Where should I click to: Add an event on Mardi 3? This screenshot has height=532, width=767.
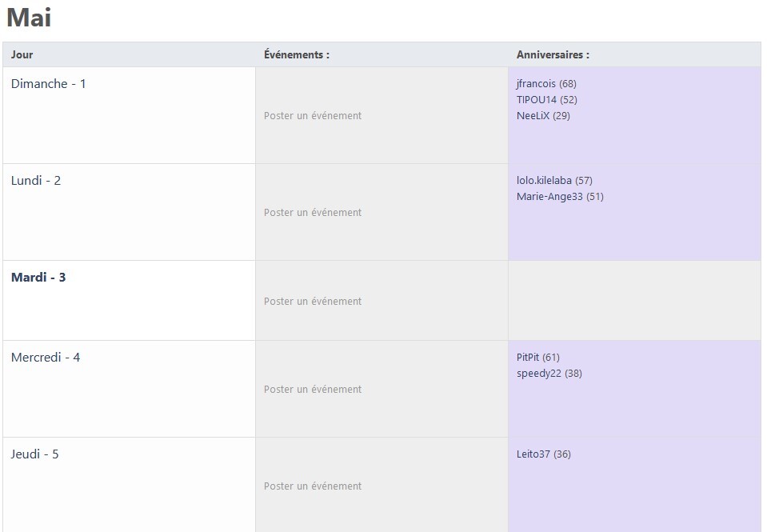tap(313, 302)
